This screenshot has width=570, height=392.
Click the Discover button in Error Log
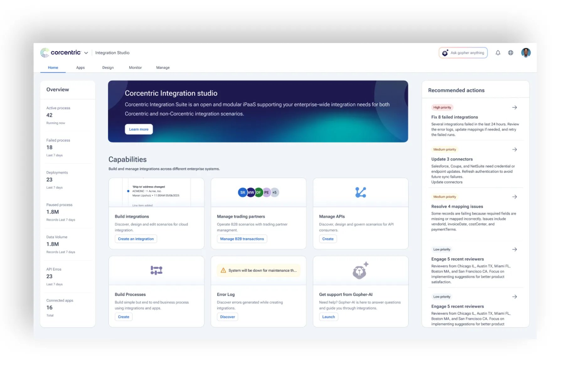227,317
